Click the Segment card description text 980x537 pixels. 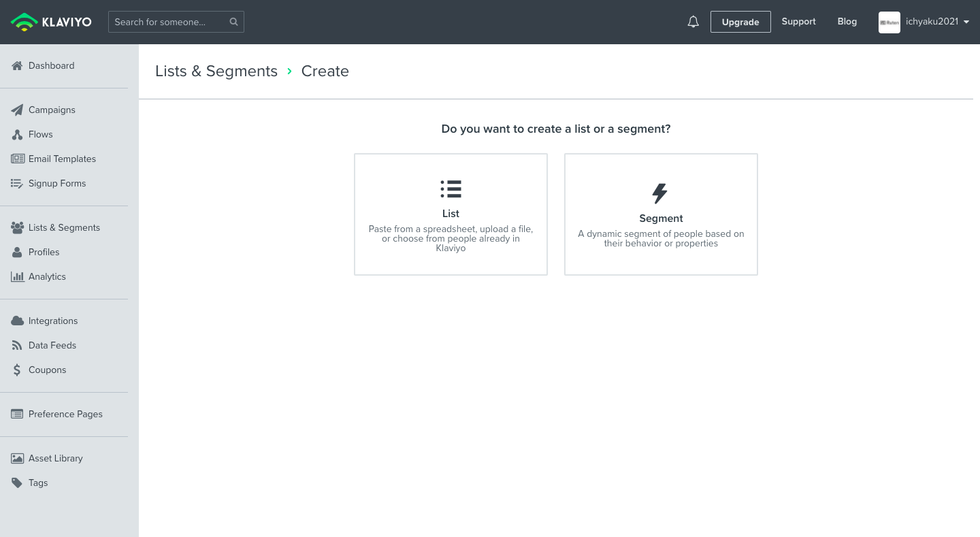click(x=661, y=238)
